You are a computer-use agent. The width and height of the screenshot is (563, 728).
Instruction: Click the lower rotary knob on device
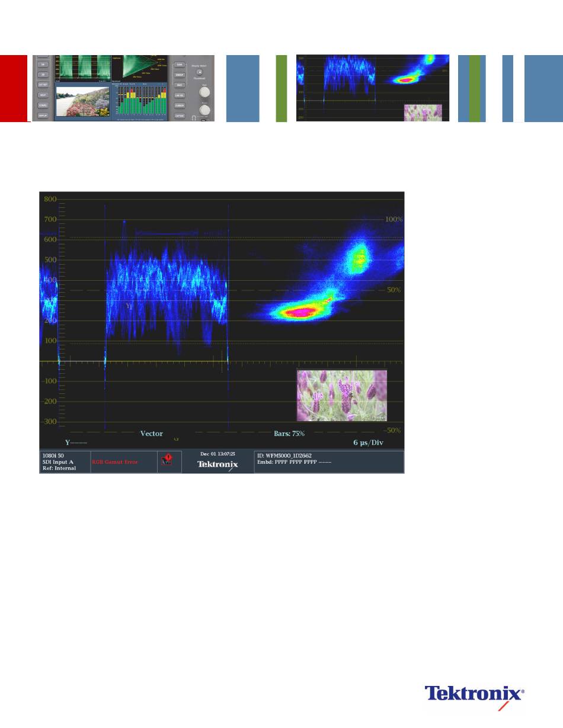[205, 109]
